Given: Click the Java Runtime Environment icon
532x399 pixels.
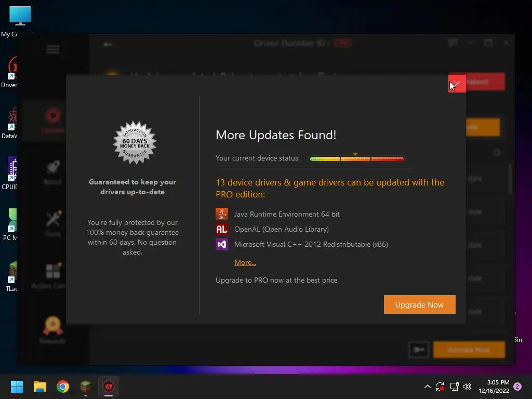Looking at the screenshot, I should [221, 214].
